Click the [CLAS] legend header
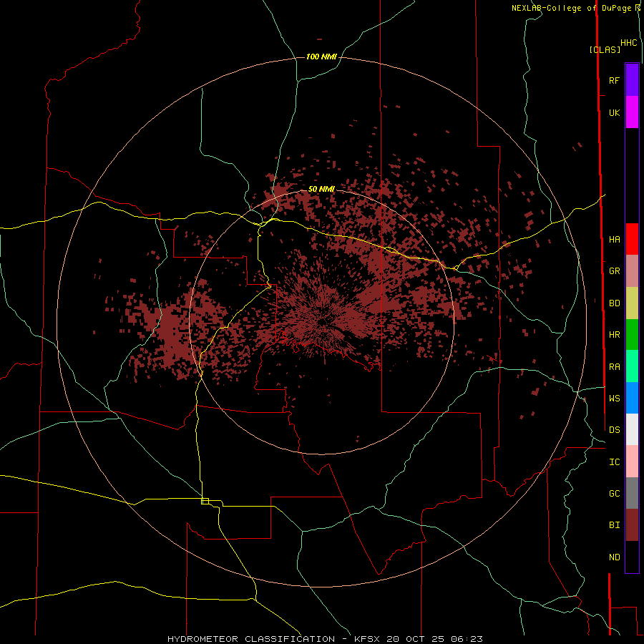The image size is (644, 644). [605, 49]
